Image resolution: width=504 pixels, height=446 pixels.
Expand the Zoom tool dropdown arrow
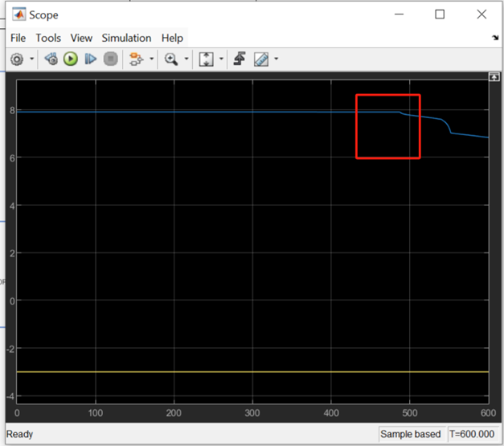[186, 59]
